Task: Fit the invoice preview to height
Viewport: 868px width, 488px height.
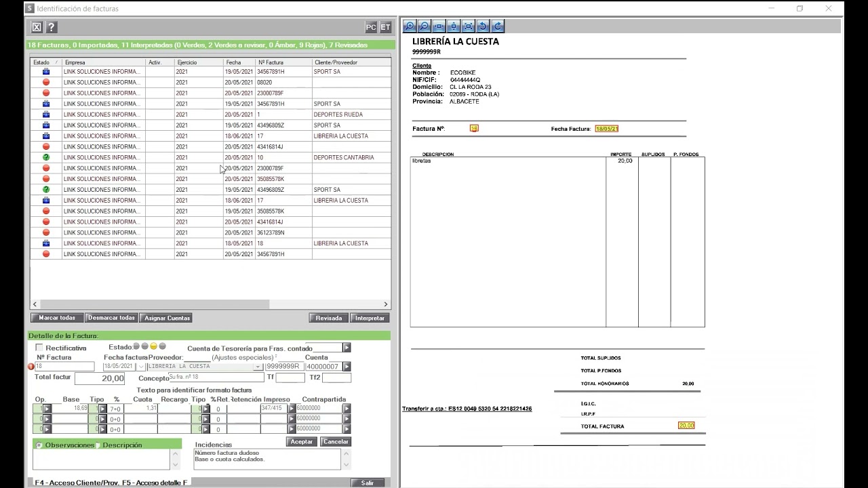Action: (454, 26)
